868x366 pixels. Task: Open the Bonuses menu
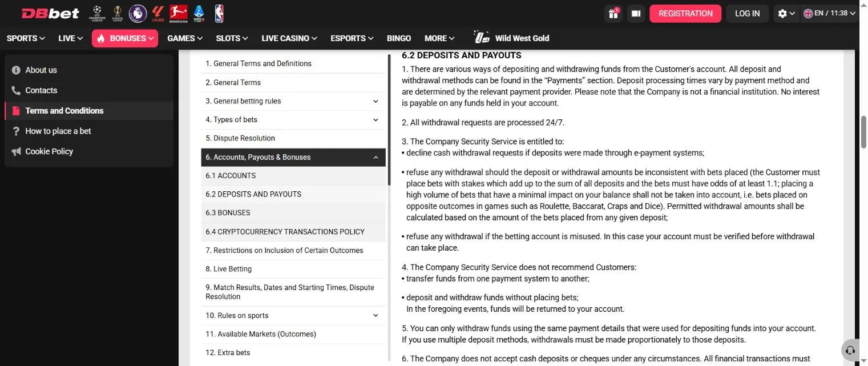(125, 38)
